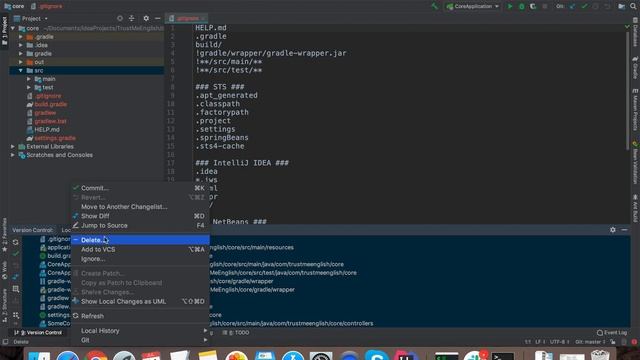
Task: Expand Scratches and Consoles node
Action: 13,155
